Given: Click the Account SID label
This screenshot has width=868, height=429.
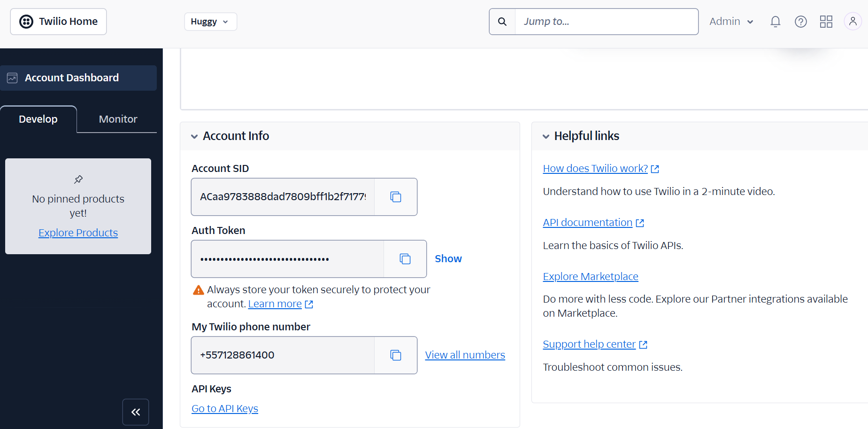Looking at the screenshot, I should pyautogui.click(x=220, y=169).
